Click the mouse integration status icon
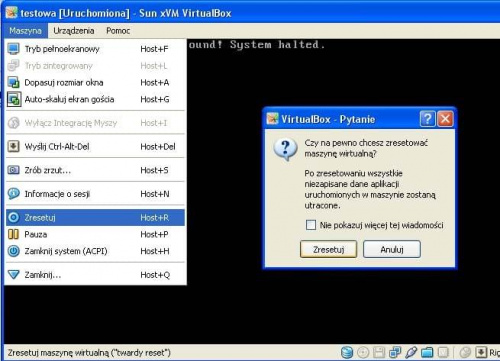The height and width of the screenshot is (361, 500). point(465,352)
